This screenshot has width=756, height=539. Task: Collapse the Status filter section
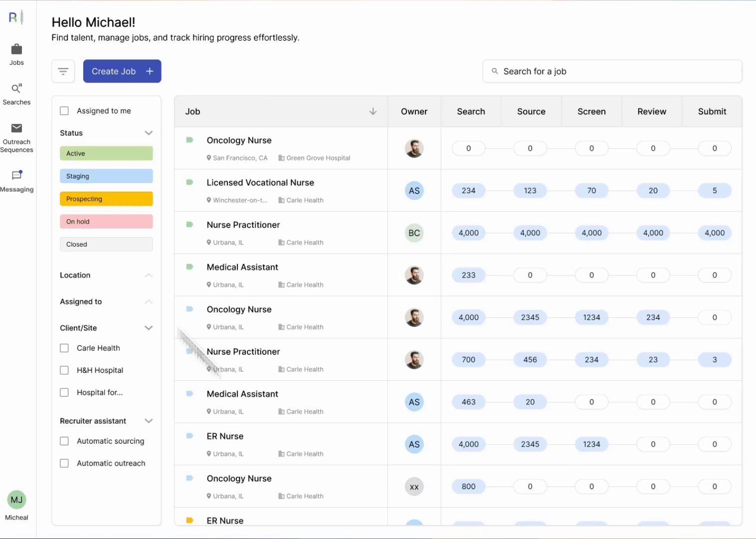149,133
